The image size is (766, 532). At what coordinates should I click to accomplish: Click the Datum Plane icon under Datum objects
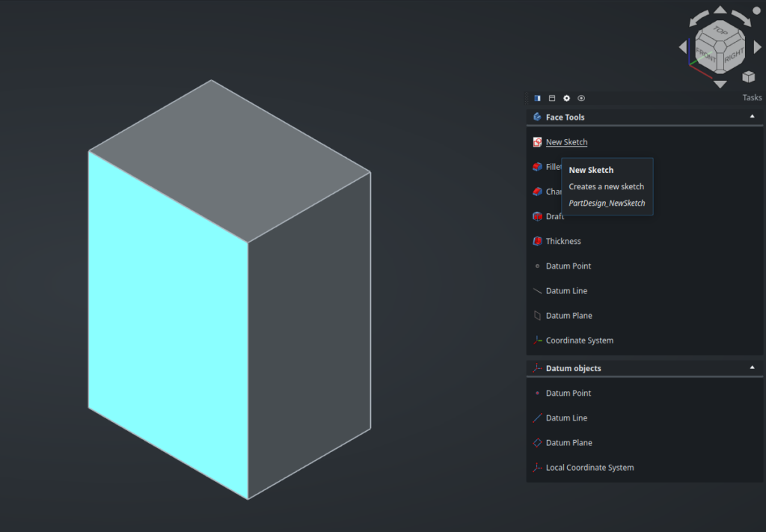pyautogui.click(x=537, y=443)
